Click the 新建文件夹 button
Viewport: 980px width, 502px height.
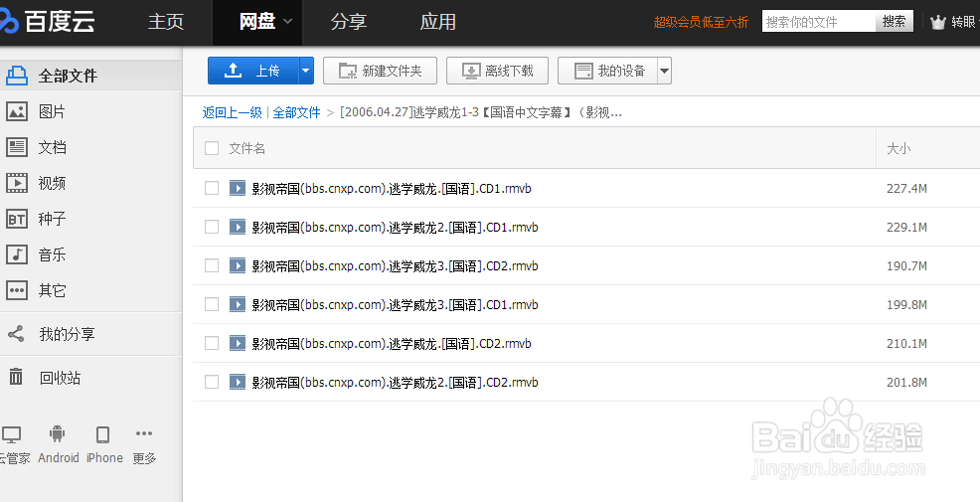point(380,71)
